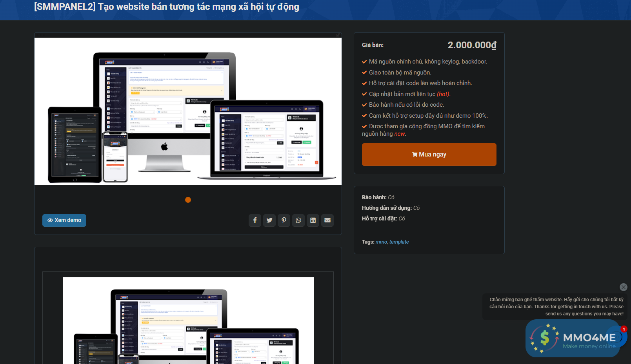Open the Xem demo preview
This screenshot has width=631, height=364.
pos(64,220)
